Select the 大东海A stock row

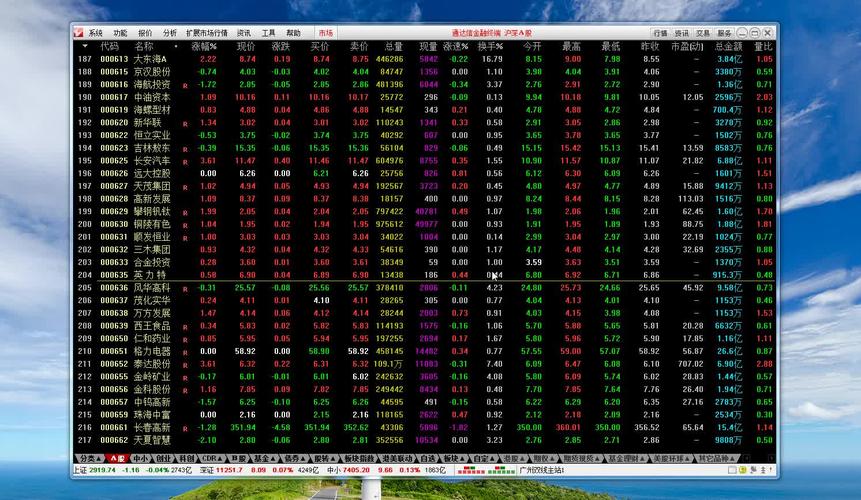423,59
